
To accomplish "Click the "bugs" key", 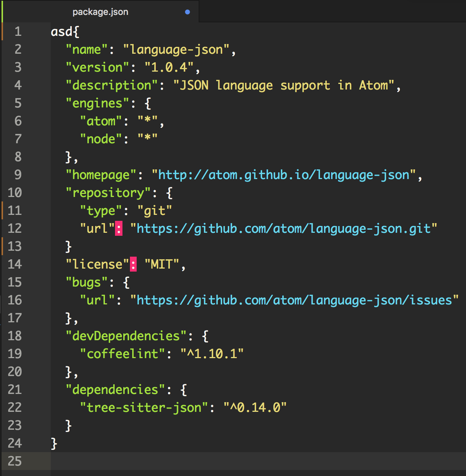I will (x=87, y=282).
